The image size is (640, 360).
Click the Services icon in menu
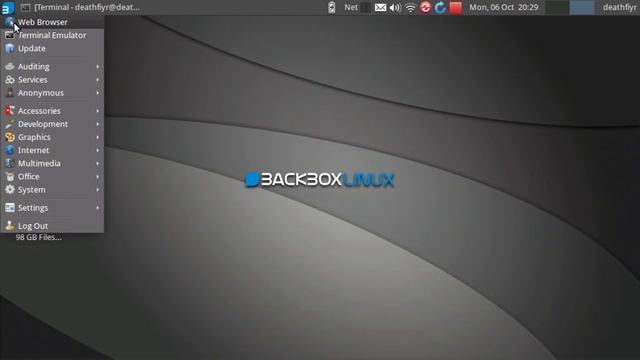click(x=10, y=80)
